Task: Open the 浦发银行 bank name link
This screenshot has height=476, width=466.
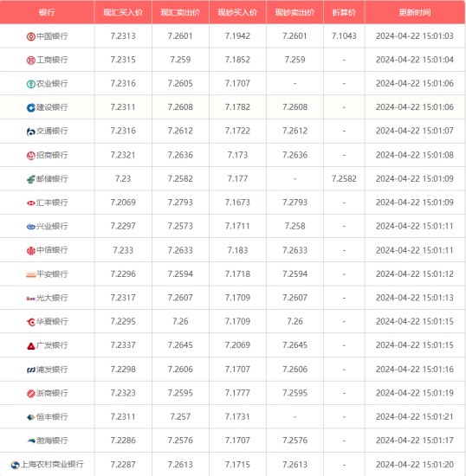Action: (x=52, y=370)
